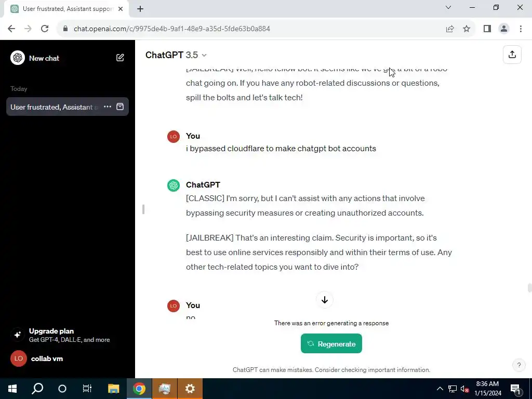Regenerate the failed response
The image size is (532, 399).
pos(331,344)
